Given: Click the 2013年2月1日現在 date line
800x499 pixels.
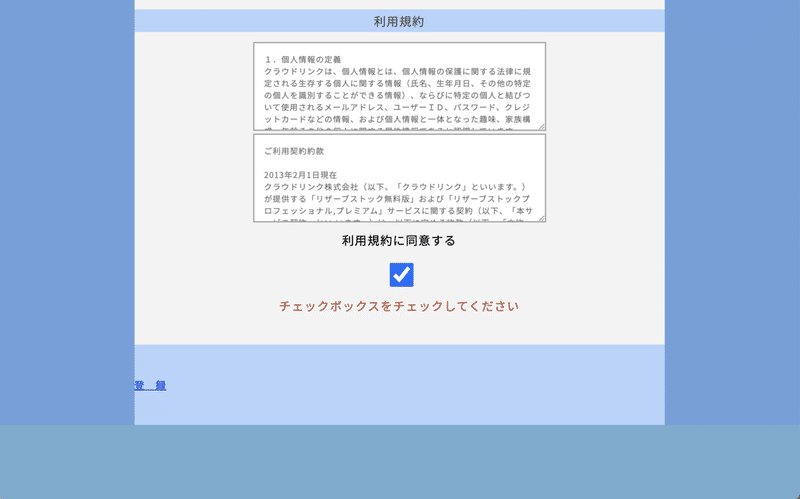Looking at the screenshot, I should click(x=301, y=175).
